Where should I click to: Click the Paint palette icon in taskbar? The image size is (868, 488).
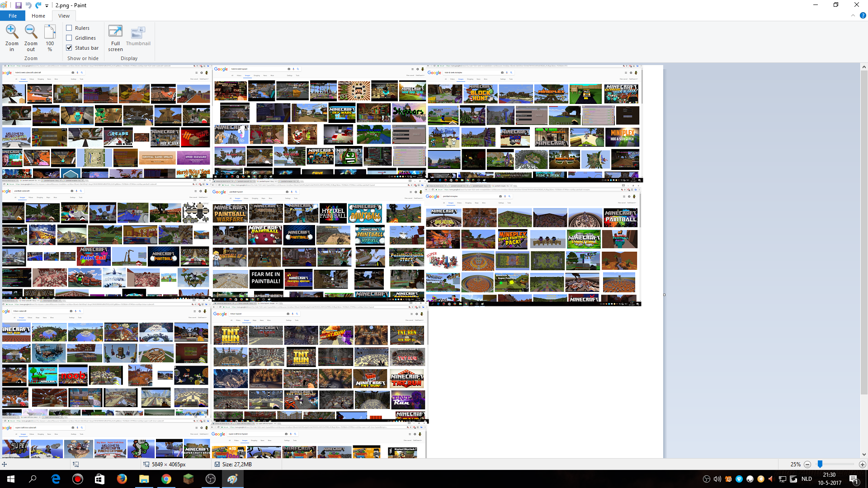coord(232,479)
